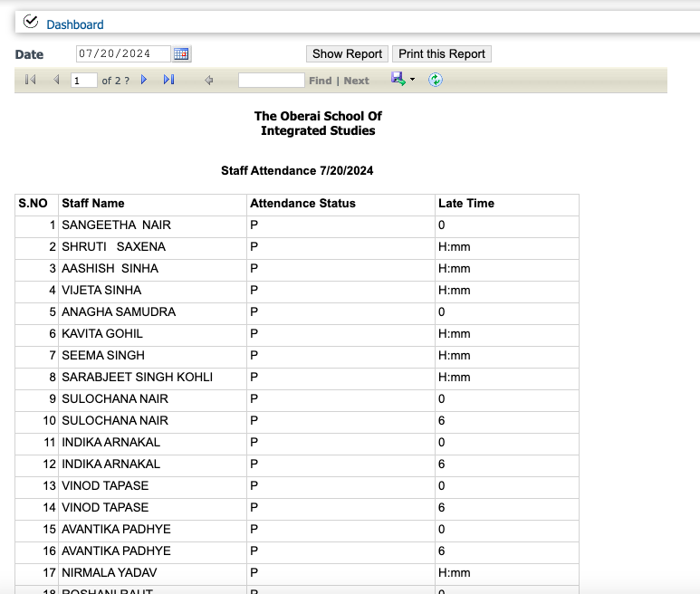The image size is (700, 594).
Task: Select SULOCHANA NAIR in row 9
Action: click(x=115, y=399)
